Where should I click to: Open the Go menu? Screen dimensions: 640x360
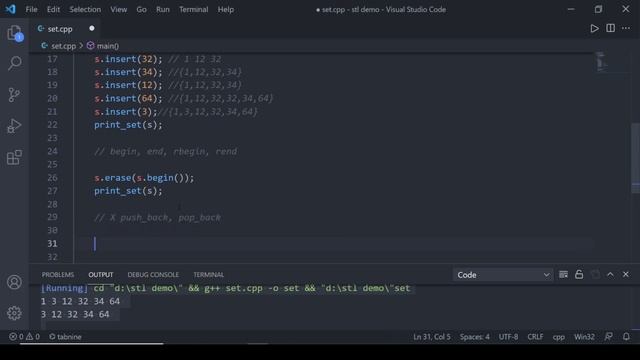[x=141, y=9]
